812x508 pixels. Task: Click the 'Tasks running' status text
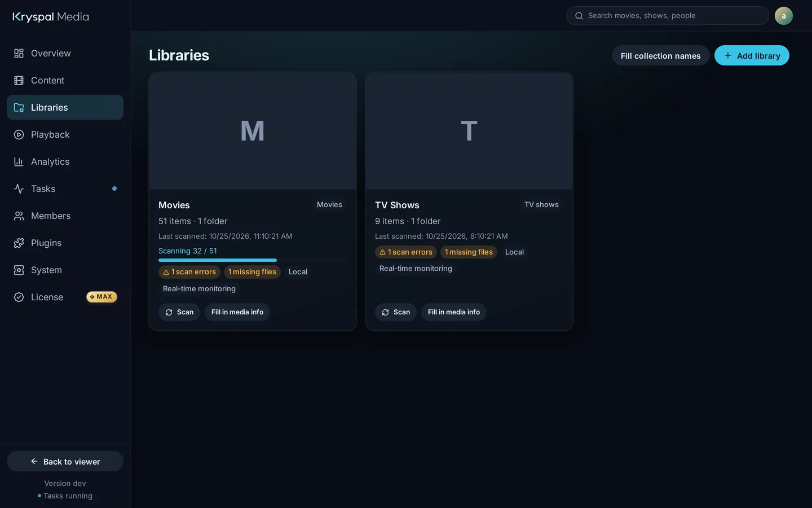coord(68,496)
